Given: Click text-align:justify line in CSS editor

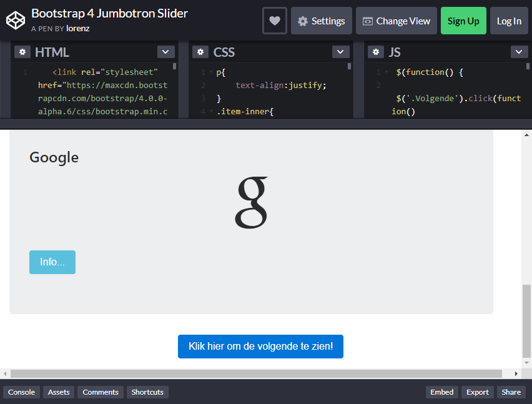Looking at the screenshot, I should point(281,85).
